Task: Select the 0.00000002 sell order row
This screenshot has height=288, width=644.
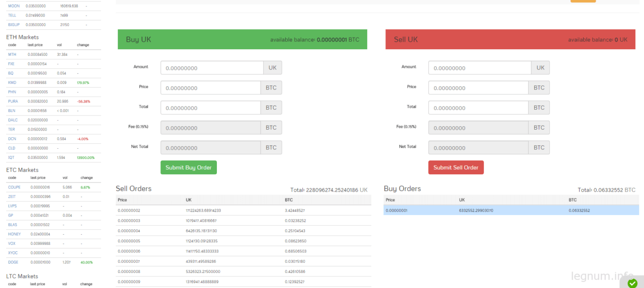Action: click(x=244, y=210)
